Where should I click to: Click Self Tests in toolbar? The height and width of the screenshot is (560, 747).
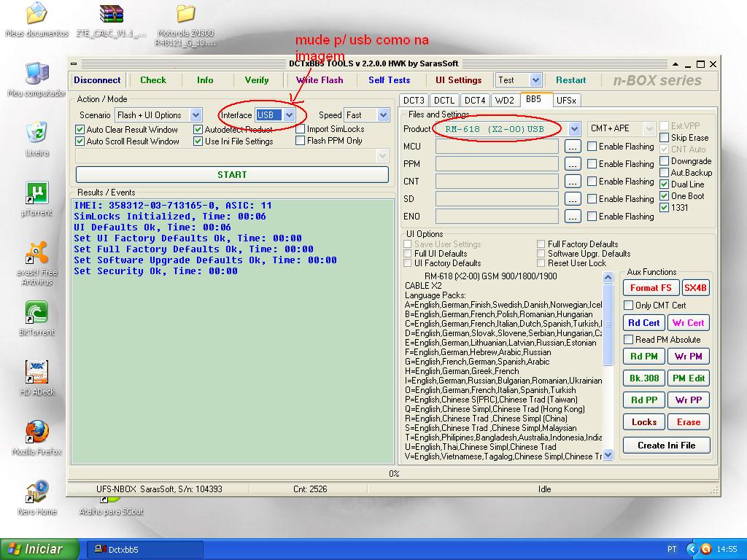pos(390,80)
